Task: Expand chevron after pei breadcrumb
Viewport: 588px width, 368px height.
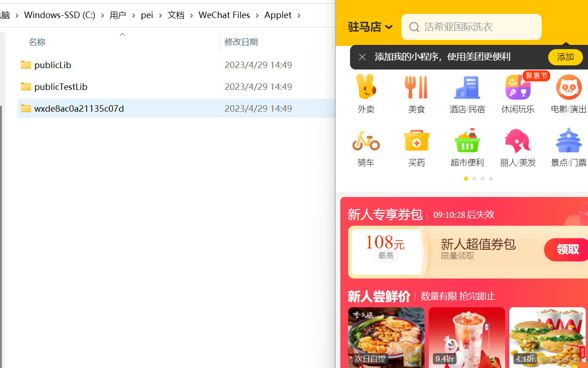Action: tap(160, 15)
